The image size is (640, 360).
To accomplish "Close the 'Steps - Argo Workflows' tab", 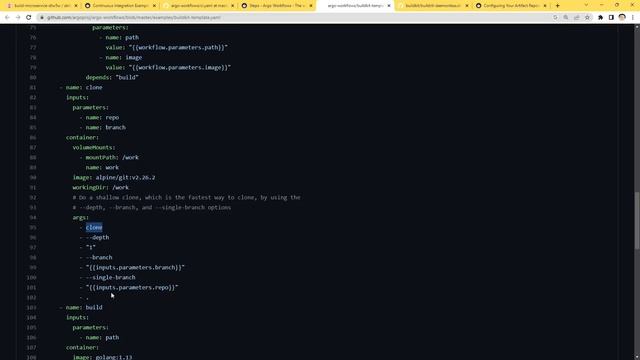I will [311, 6].
